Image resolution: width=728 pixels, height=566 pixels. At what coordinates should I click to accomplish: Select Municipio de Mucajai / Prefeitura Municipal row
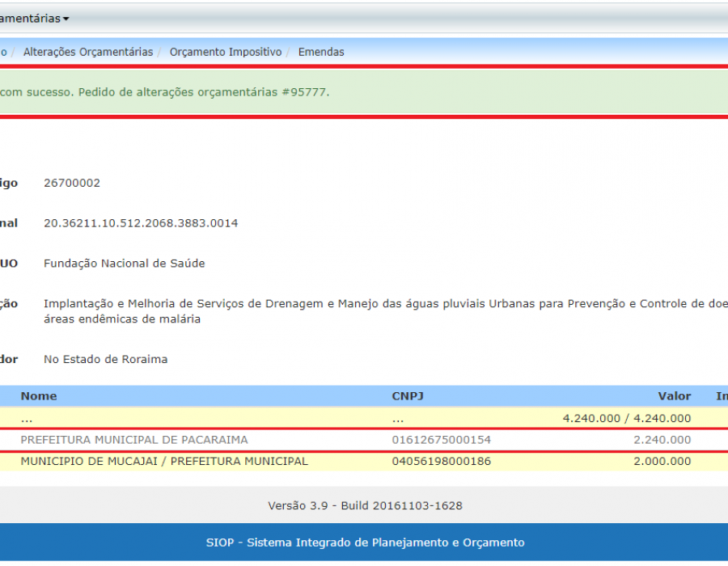coord(364,462)
